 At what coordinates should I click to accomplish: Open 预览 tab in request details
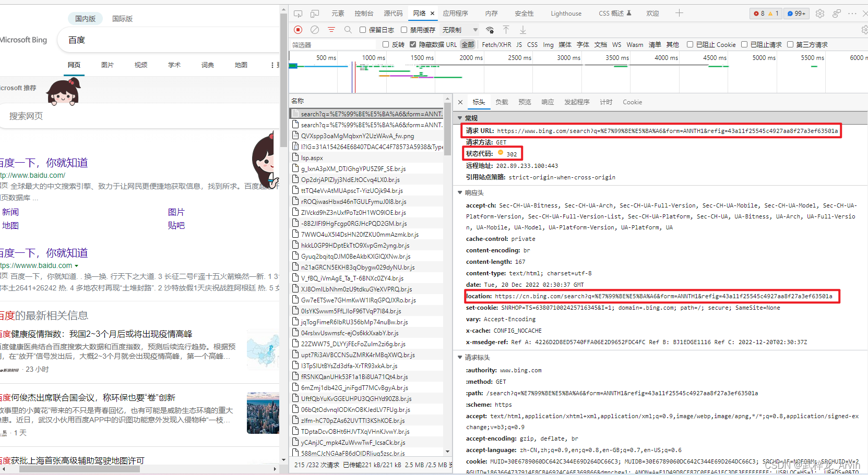[x=525, y=102]
